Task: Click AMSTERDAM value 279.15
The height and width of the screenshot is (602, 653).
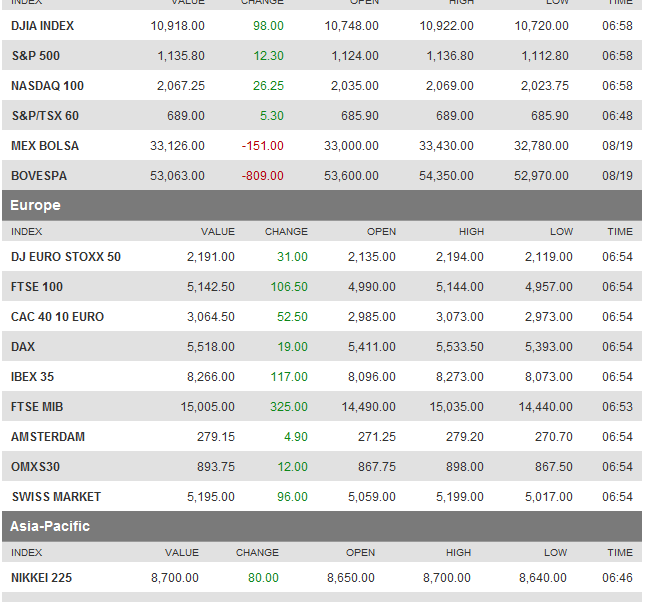Action: tap(216, 437)
